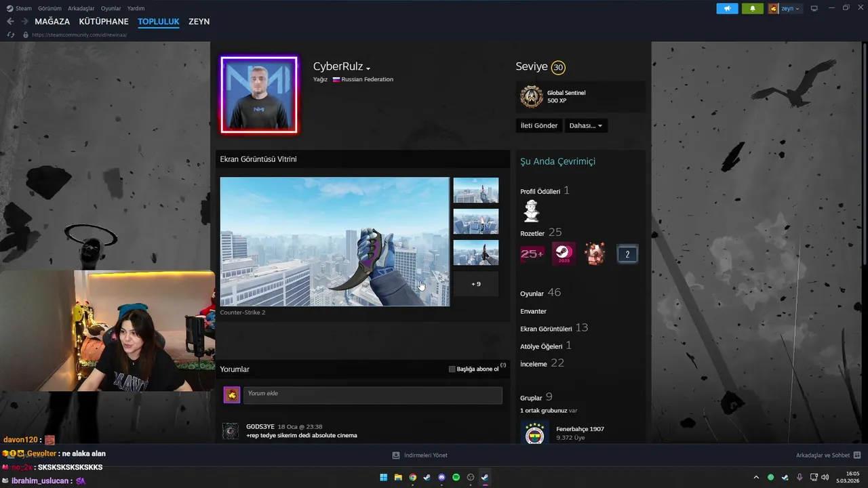This screenshot has height=488, width=868.
Task: Click the CyberRulz profile avatar
Action: [x=259, y=94]
